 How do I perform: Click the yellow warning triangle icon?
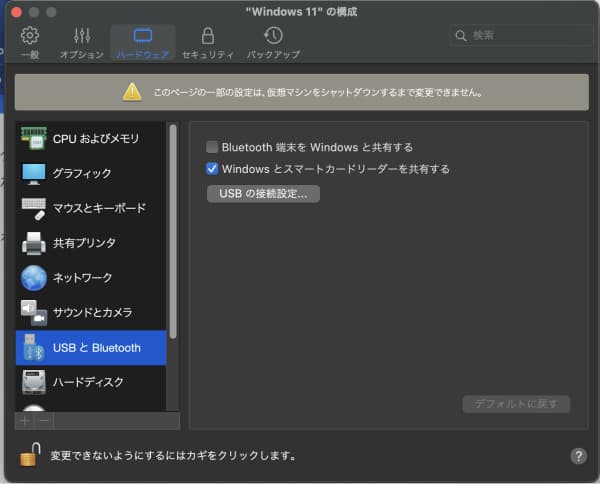tap(132, 92)
